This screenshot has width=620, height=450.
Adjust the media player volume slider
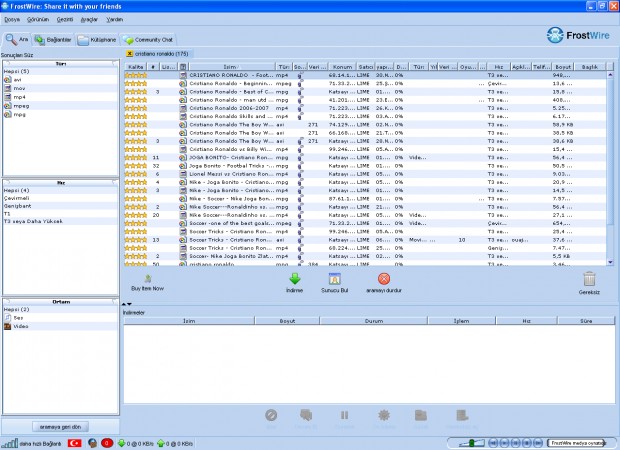(x=471, y=443)
